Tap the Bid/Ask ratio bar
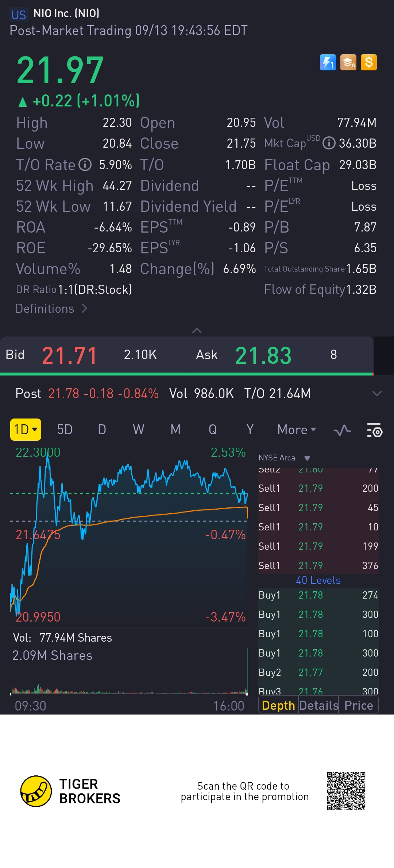The width and height of the screenshot is (394, 868). point(187,374)
